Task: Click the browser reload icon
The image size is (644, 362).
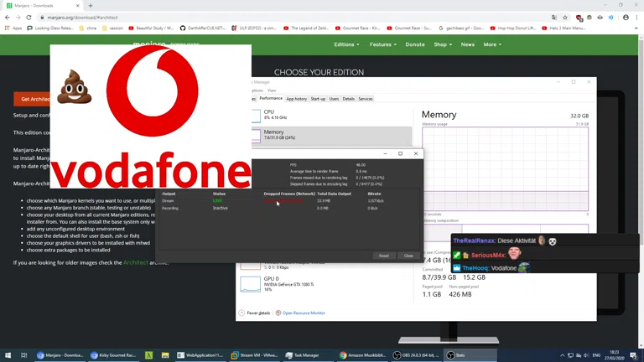Action: (x=29, y=17)
